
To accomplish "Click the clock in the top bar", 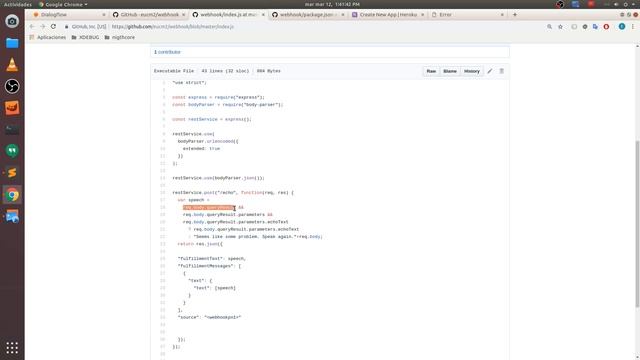I will (x=332, y=4).
